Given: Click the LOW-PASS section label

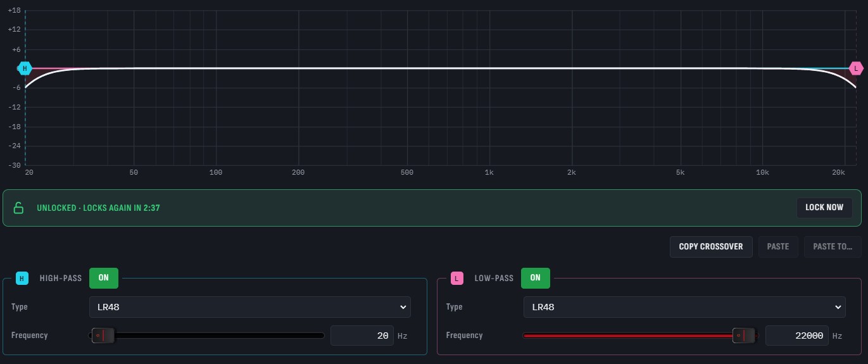Looking at the screenshot, I should pos(494,278).
